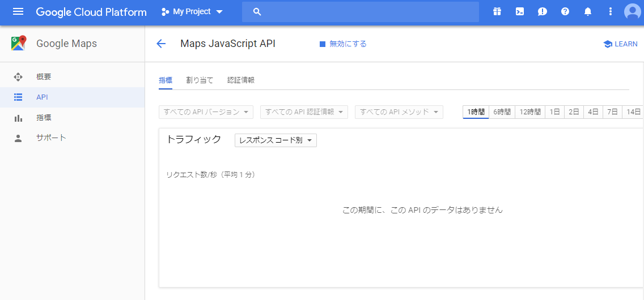The height and width of the screenshot is (300, 644).
Task: Open the three-dot settings menu
Action: 611,12
